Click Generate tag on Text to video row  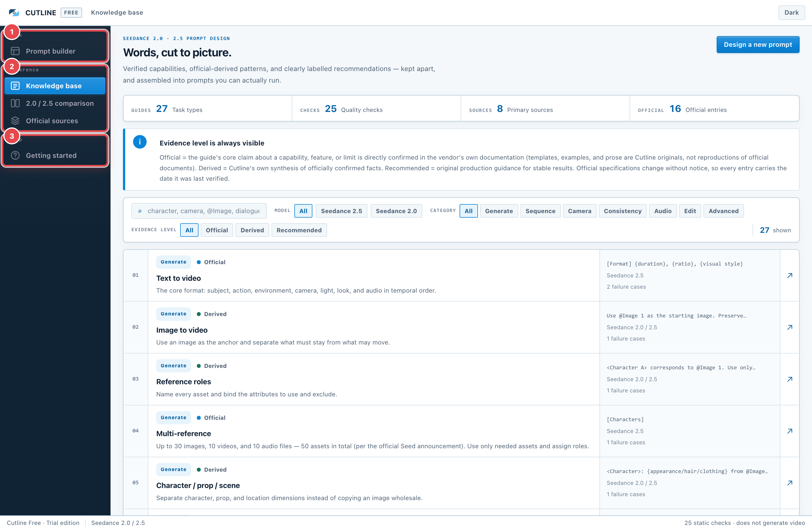[173, 262]
